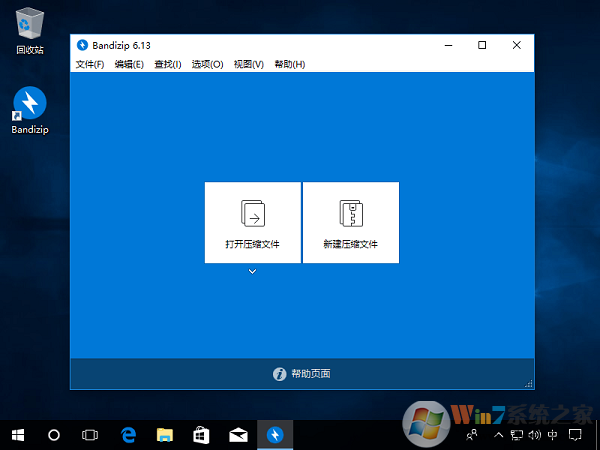Click the Bandizip logo in title bar
600x450 pixels.
pyautogui.click(x=82, y=45)
